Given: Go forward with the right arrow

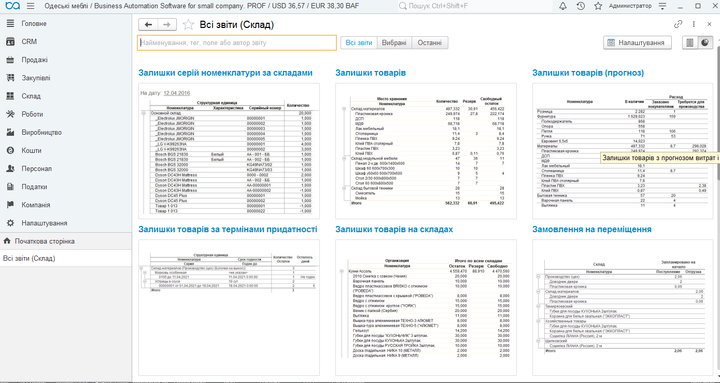Looking at the screenshot, I should coord(167,25).
